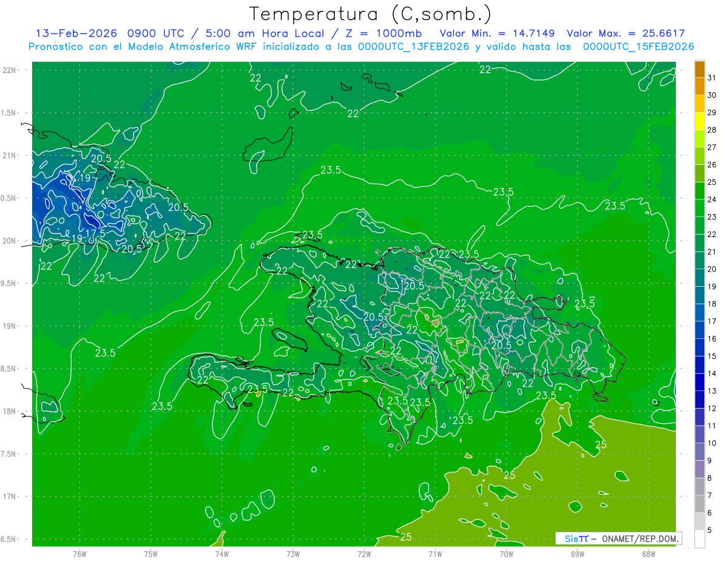Click the 73W longitude axis label
This screenshot has width=728, height=562.
[293, 554]
